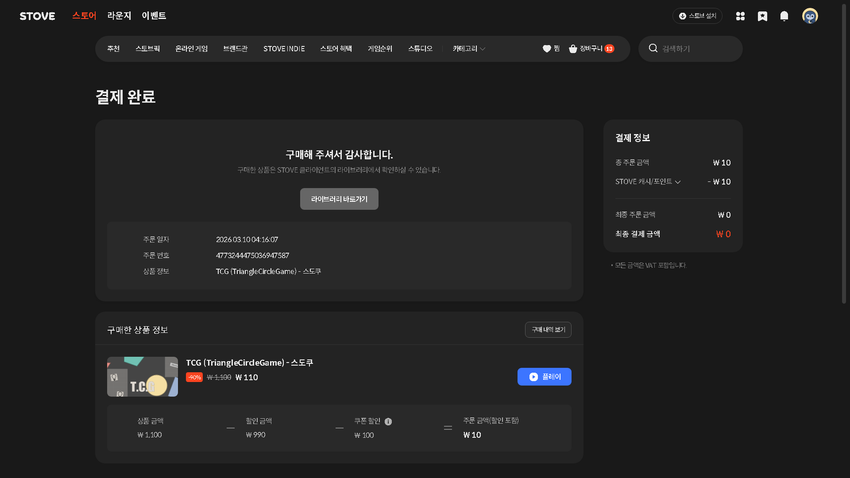Click the TCG game thumbnail
Screen dimensions: 850x478
142,377
